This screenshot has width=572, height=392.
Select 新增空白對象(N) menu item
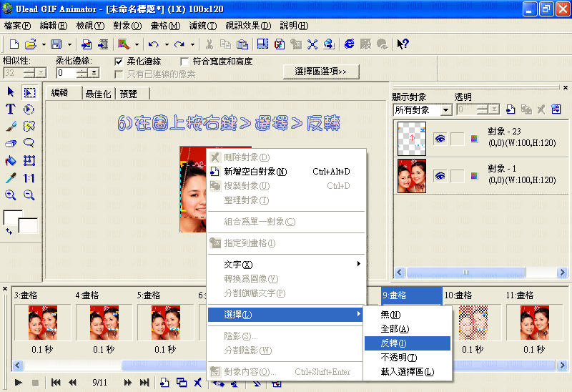287,171
